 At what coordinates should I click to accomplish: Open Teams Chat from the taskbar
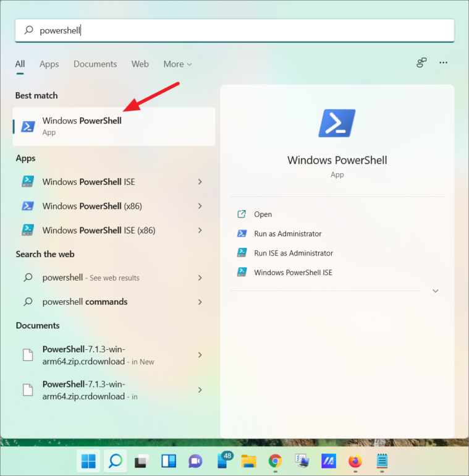tap(195, 461)
